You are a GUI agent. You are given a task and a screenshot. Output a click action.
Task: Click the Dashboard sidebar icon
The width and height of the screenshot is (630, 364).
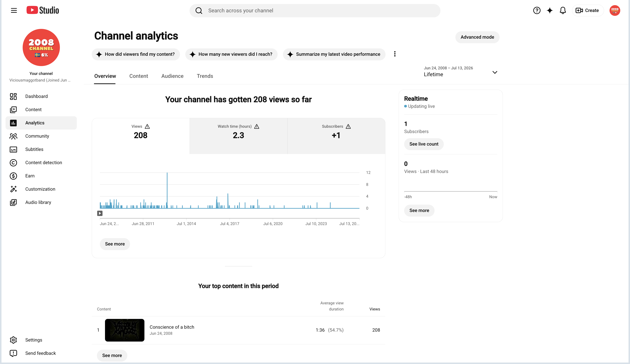(13, 96)
